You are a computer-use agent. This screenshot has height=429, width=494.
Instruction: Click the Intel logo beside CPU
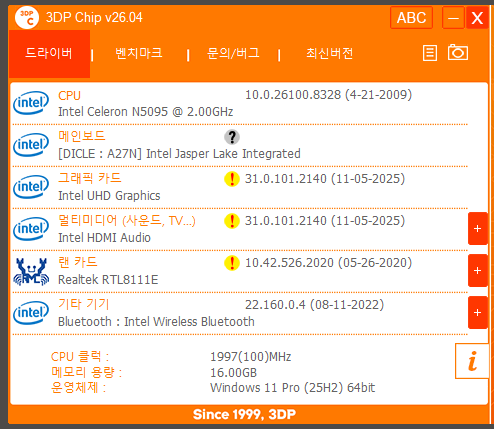(31, 103)
